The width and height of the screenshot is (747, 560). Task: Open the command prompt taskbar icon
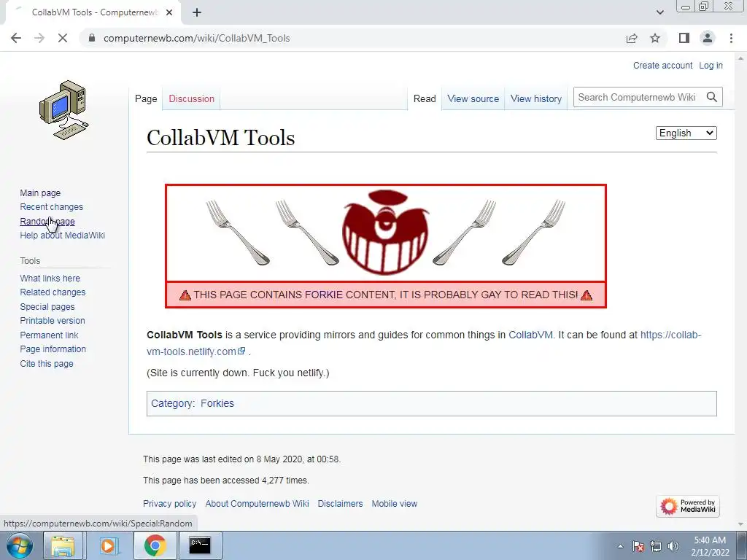tap(200, 545)
